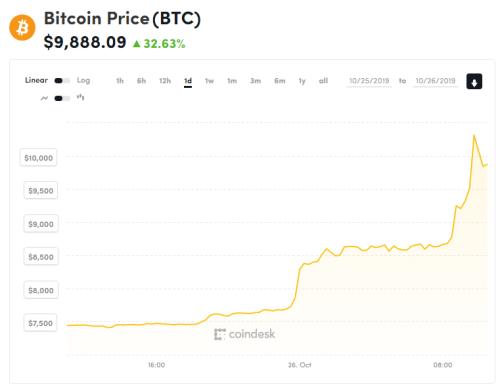Screen dimensions: 500x385
Task: Select the line chart icon
Action: click(x=44, y=98)
